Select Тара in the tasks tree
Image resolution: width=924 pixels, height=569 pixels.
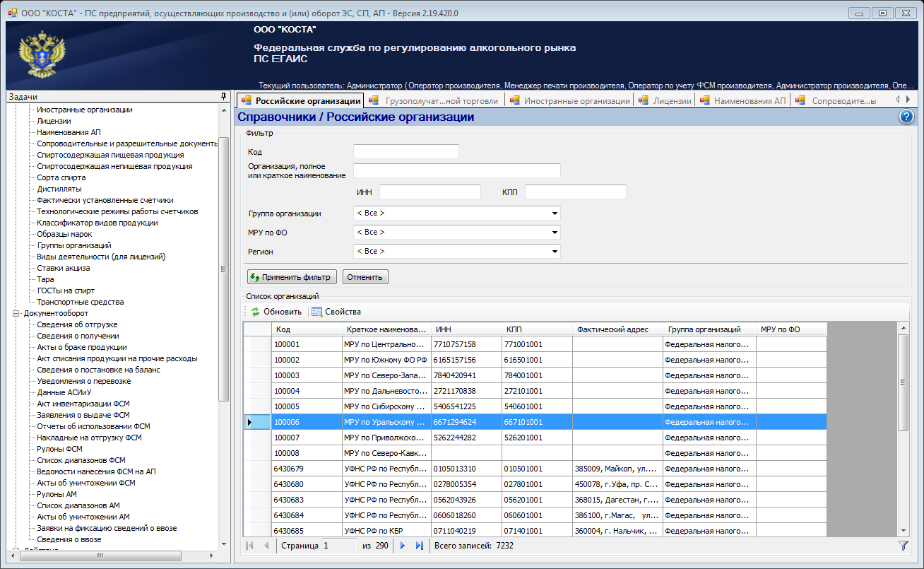(x=45, y=279)
